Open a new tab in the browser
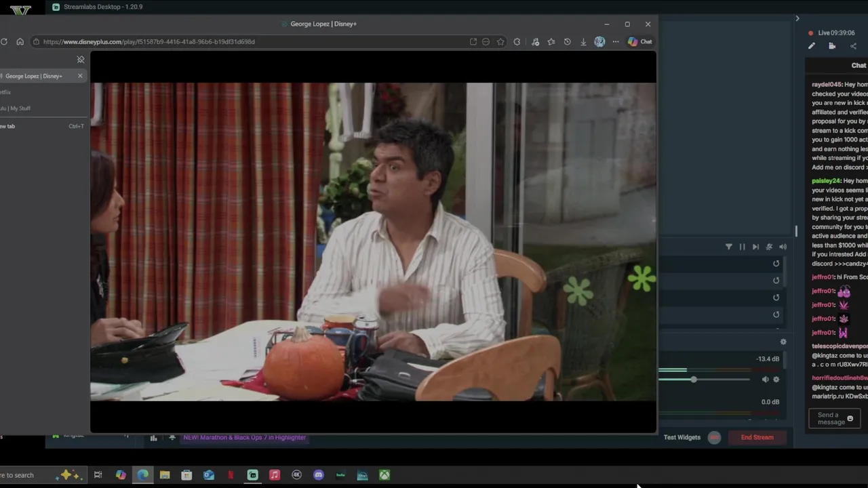 point(41,126)
